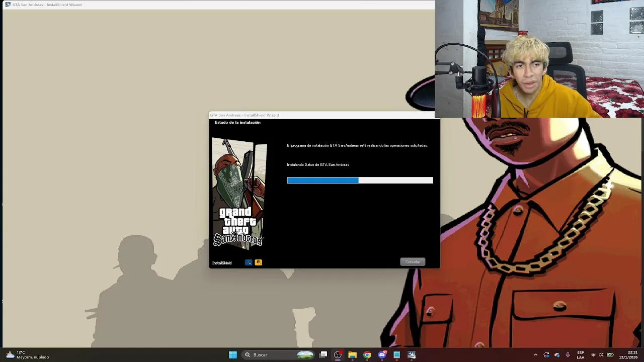644x362 pixels.
Task: Click the yellow Rockstar Games logo icon
Action: (258, 262)
